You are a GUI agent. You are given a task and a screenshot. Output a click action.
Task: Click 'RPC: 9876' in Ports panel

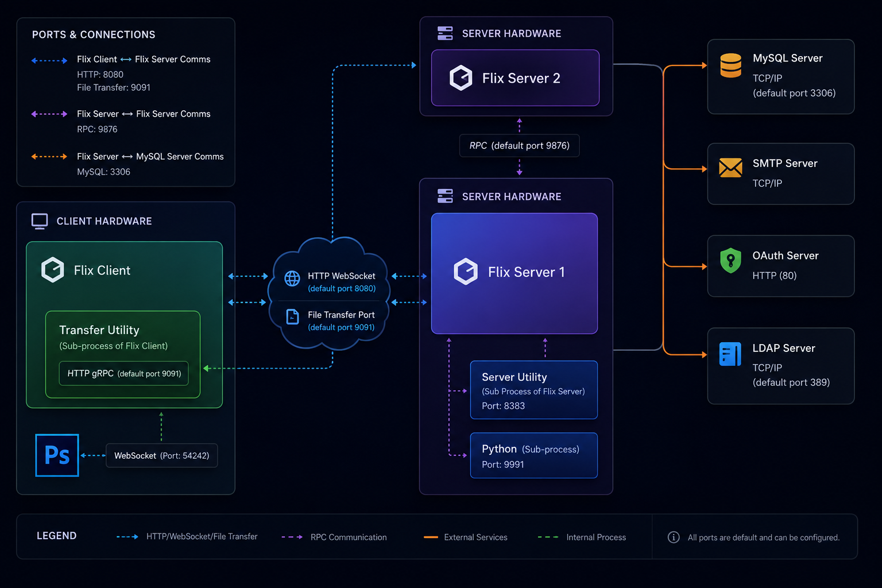coord(97,129)
